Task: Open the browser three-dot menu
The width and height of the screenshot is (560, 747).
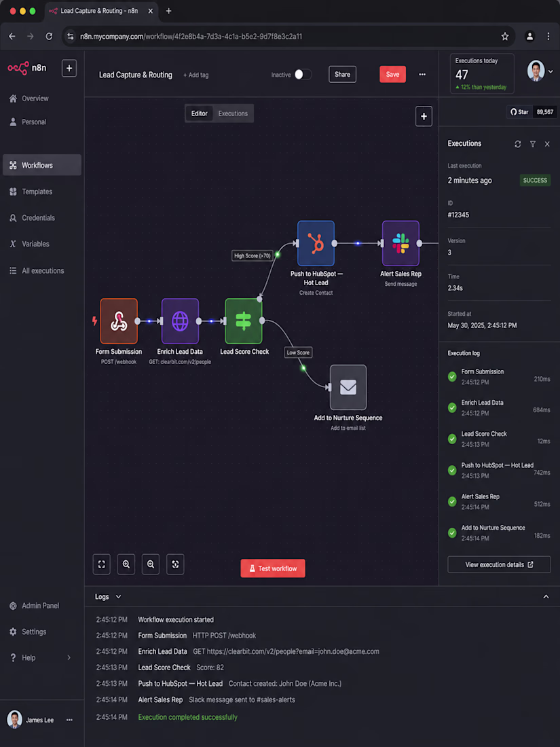Action: [548, 36]
